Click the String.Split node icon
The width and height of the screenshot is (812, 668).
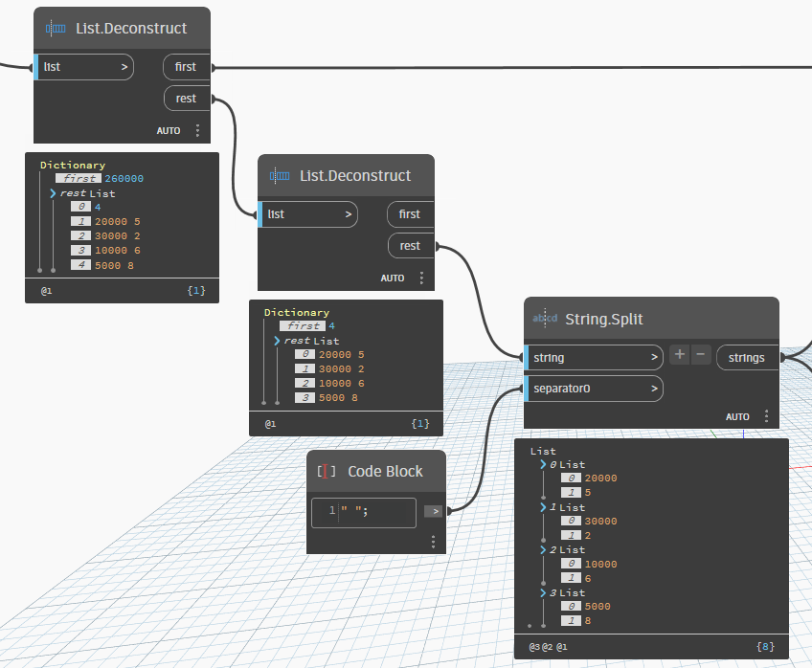[x=545, y=319]
